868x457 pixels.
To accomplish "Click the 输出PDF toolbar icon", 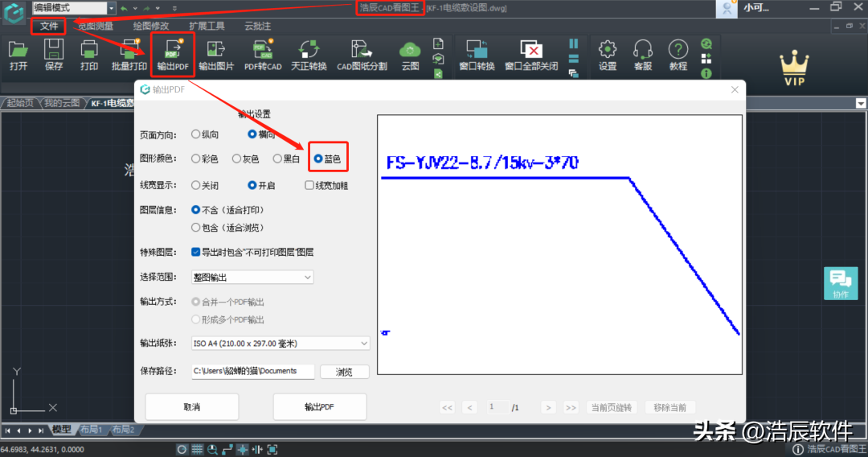I will [x=173, y=55].
